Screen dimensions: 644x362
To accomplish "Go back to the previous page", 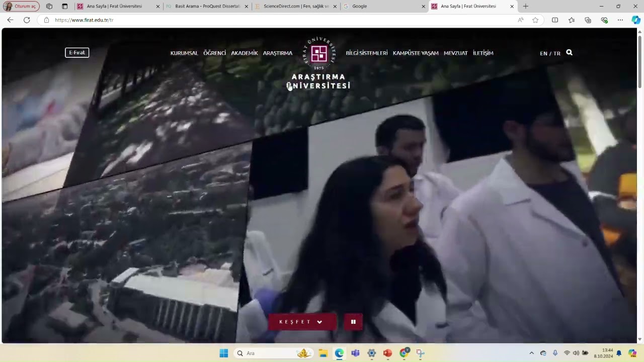I will (x=10, y=20).
